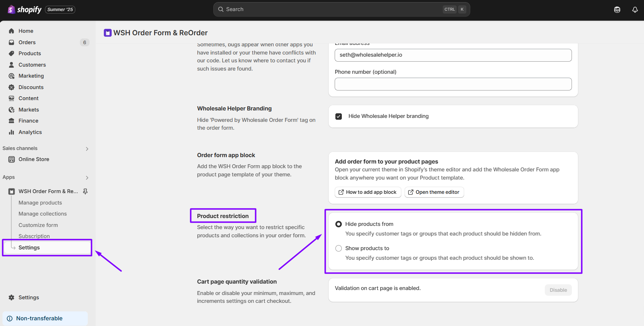This screenshot has height=326, width=644.
Task: Click the Discounts badge icon
Action: coord(11,87)
